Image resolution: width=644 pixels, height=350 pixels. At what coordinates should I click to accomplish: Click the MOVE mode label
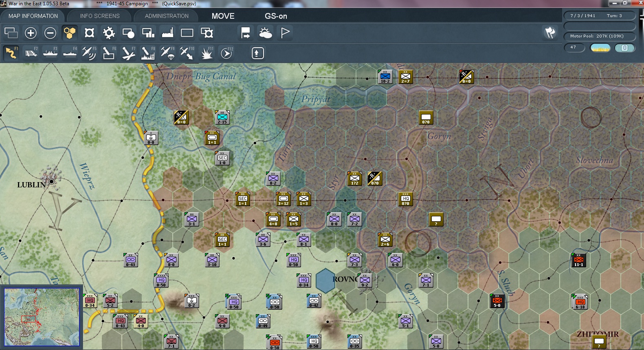pos(223,16)
